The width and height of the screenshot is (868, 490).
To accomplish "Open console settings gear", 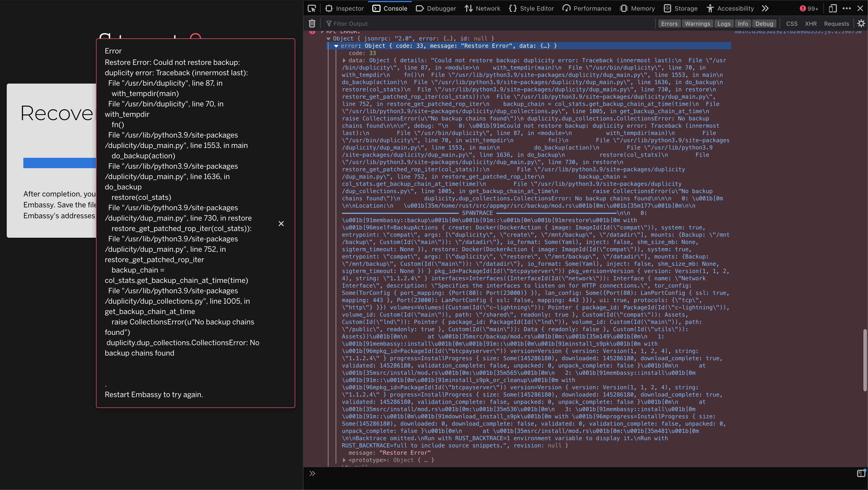I will click(861, 23).
